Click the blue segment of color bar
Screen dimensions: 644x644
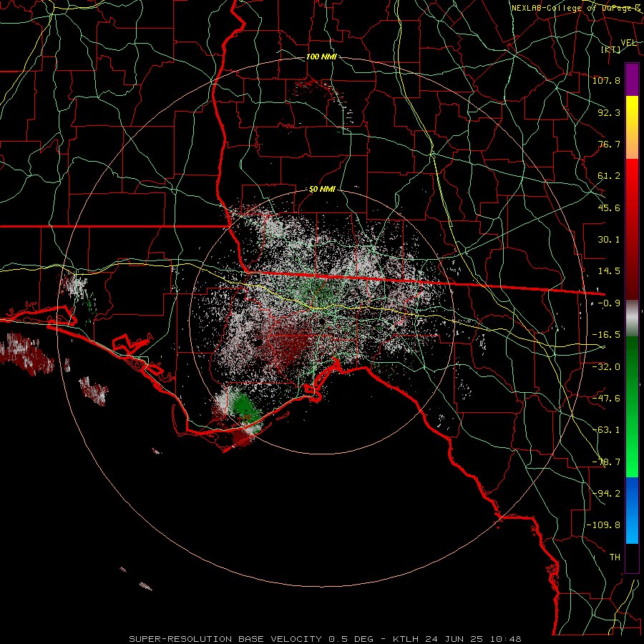click(x=632, y=510)
